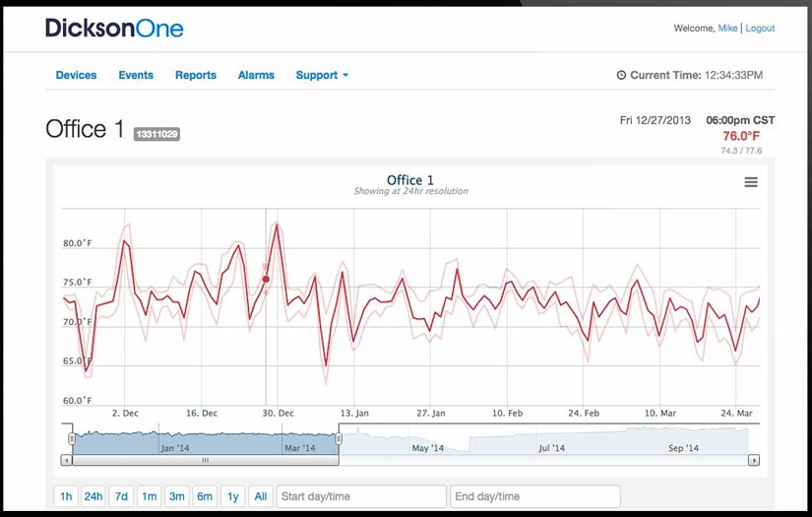Click the device ID badge 13311029

click(156, 134)
